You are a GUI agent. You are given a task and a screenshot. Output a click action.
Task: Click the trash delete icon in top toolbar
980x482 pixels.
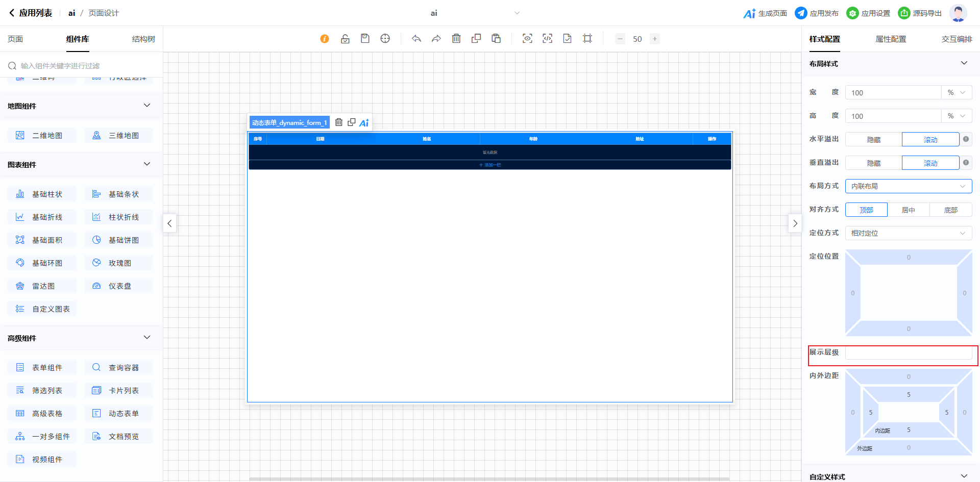[x=456, y=39]
